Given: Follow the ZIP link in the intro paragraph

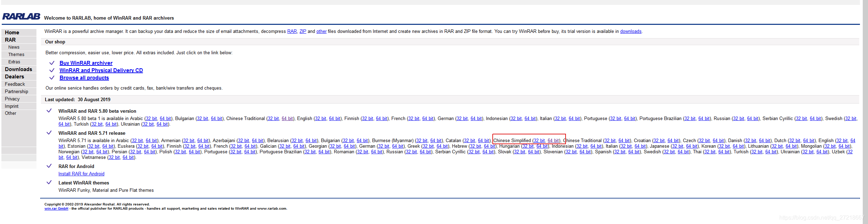Looking at the screenshot, I should (x=303, y=31).
